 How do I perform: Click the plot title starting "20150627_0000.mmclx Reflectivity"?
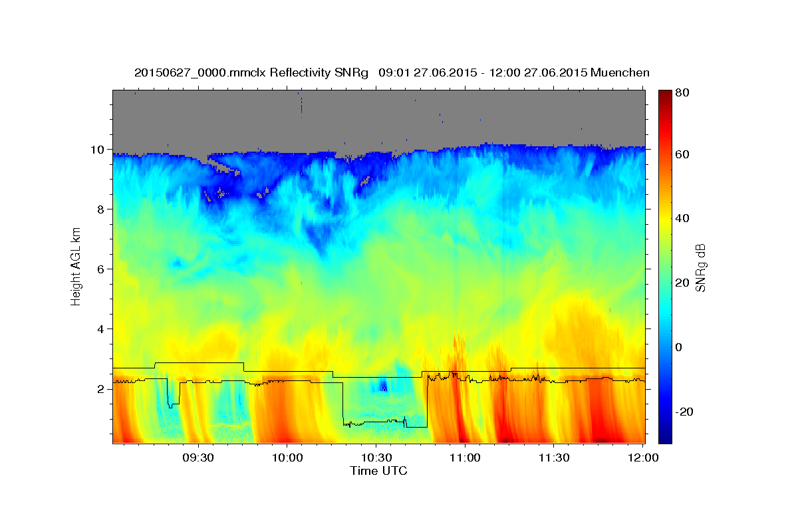392,72
